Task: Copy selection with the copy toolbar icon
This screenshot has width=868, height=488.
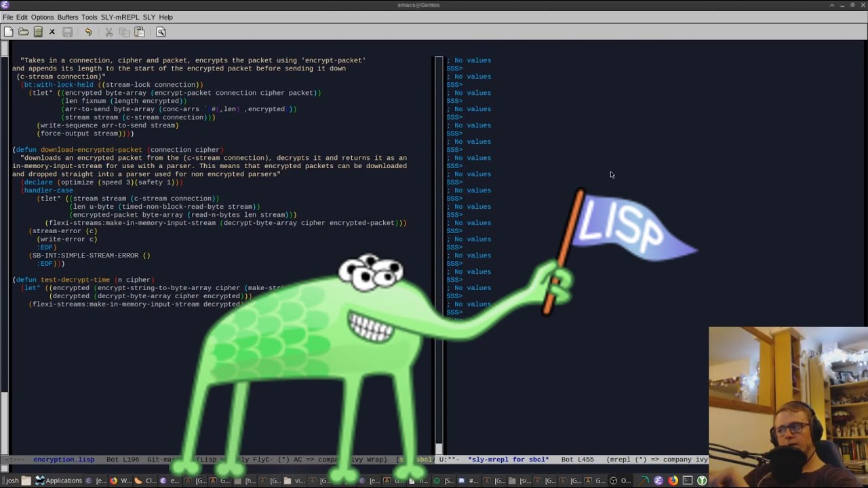Action: (123, 32)
